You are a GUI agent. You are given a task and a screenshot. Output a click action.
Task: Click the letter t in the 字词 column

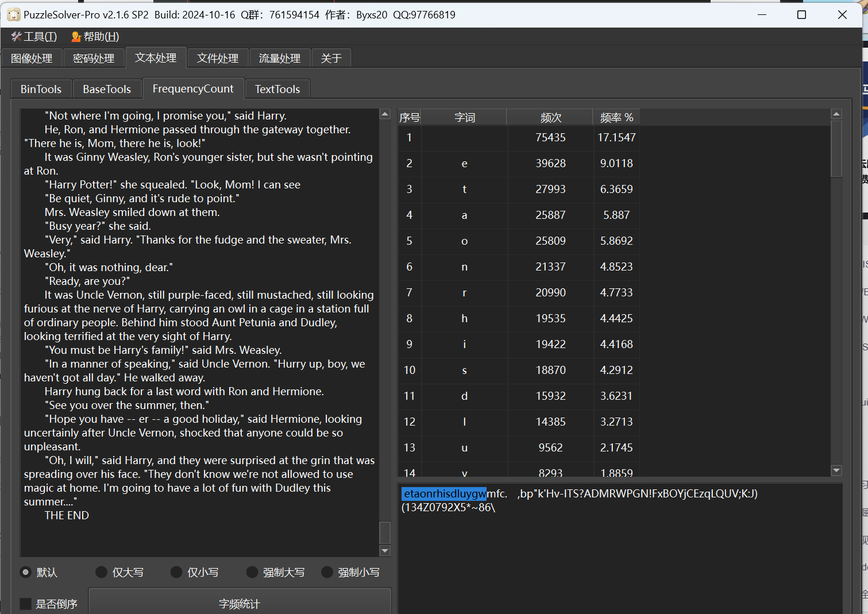[465, 189]
